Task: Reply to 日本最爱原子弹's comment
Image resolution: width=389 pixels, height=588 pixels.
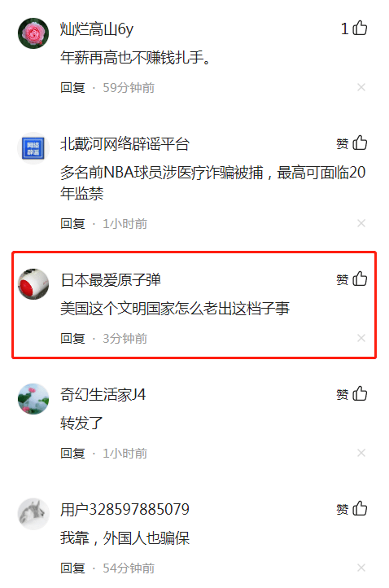Action: 72,339
